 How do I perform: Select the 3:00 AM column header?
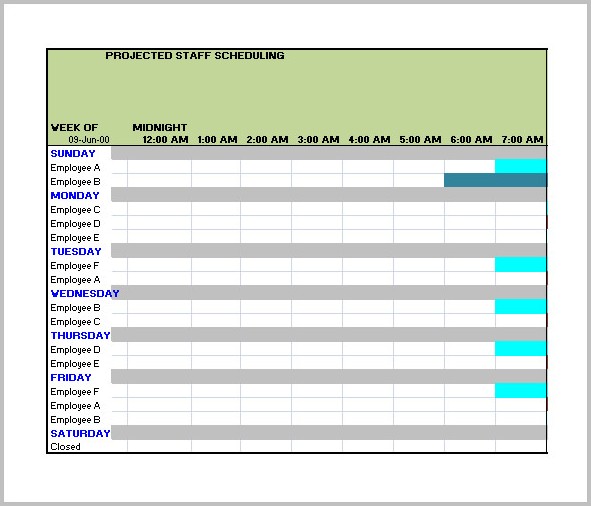tap(318, 140)
